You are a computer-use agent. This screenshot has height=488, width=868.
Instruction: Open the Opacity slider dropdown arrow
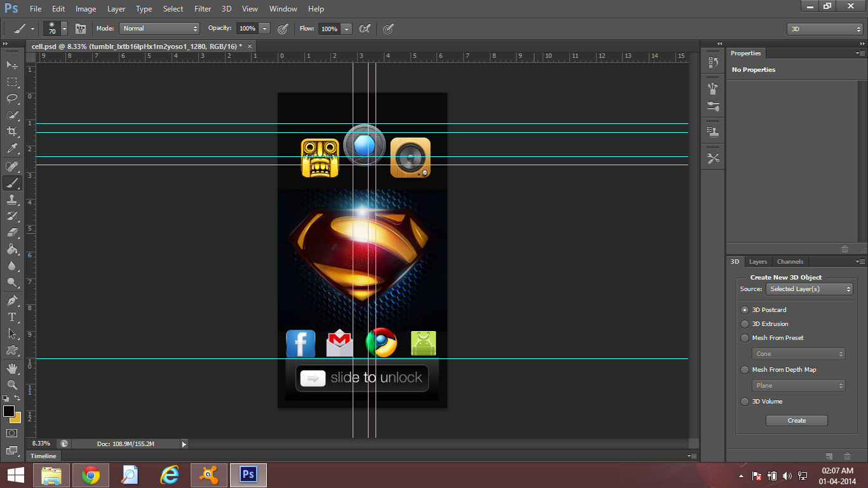click(x=265, y=29)
